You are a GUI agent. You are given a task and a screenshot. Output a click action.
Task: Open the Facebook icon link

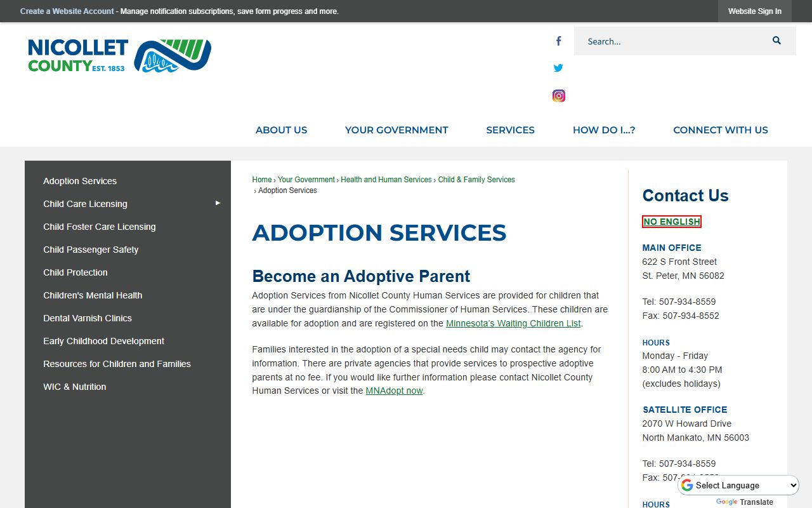(x=558, y=41)
